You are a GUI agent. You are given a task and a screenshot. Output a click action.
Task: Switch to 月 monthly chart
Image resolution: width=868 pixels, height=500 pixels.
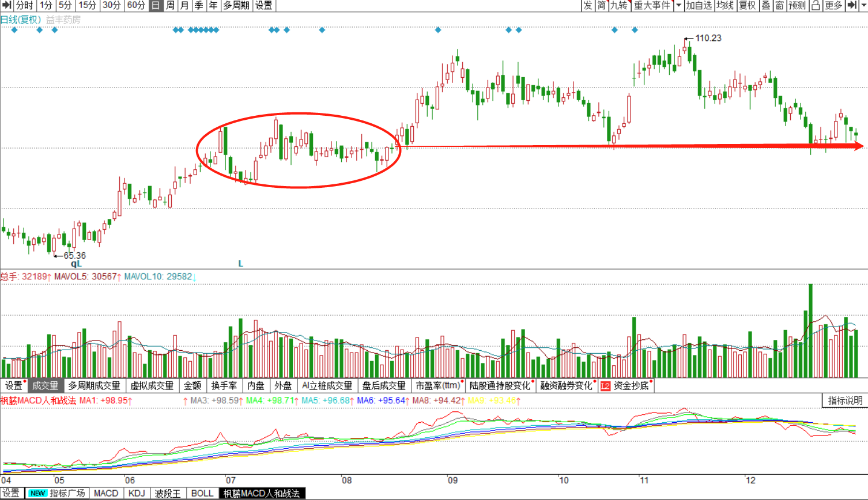point(184,5)
